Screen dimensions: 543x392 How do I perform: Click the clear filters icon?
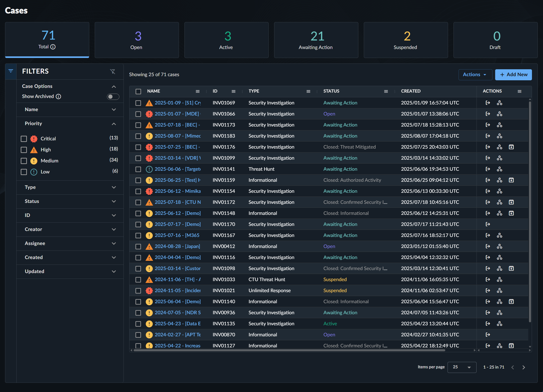click(x=112, y=71)
